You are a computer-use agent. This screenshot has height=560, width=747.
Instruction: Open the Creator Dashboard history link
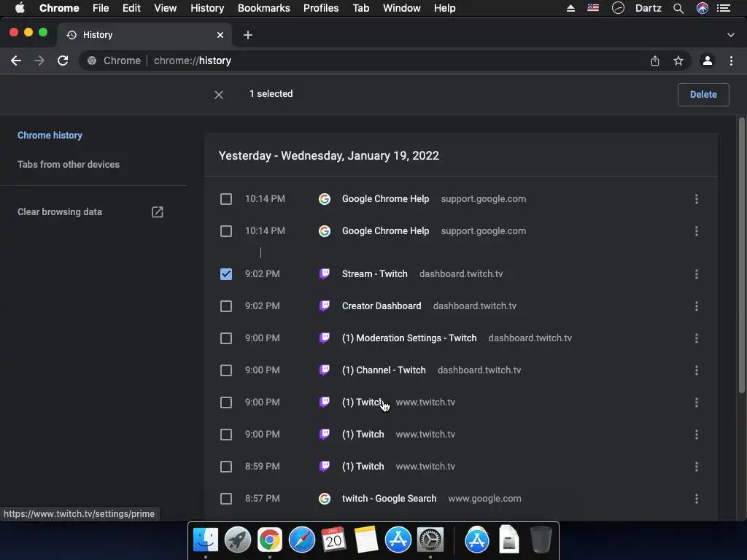click(382, 306)
